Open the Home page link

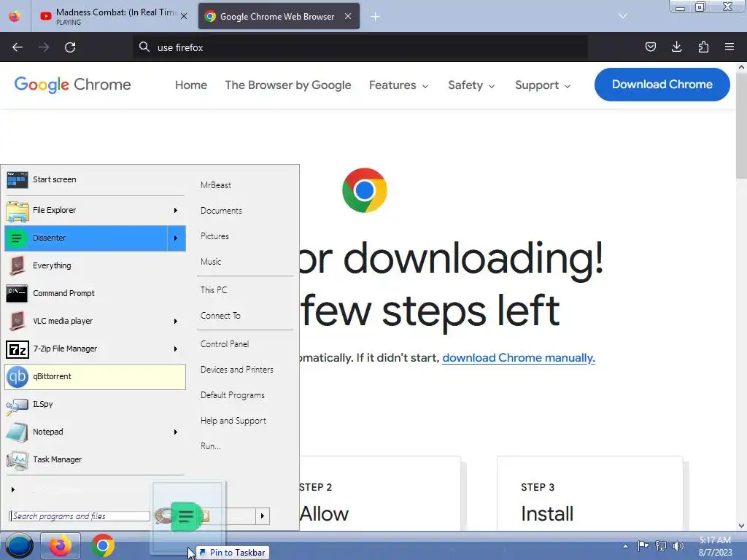[x=191, y=85]
